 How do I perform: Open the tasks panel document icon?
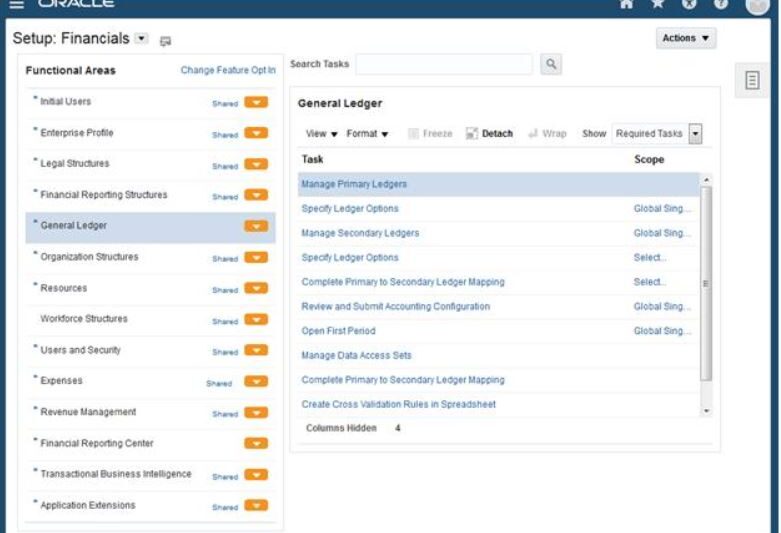click(x=752, y=80)
